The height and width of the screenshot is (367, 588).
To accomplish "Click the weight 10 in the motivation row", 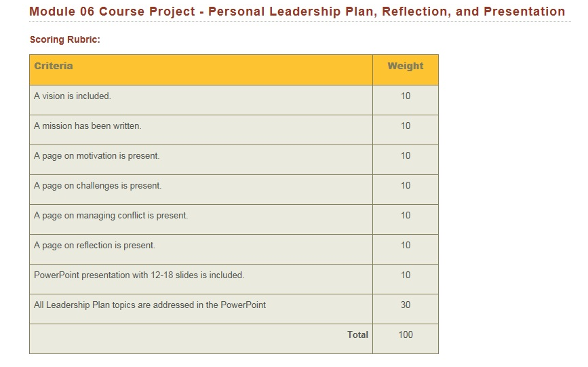I will (x=406, y=155).
